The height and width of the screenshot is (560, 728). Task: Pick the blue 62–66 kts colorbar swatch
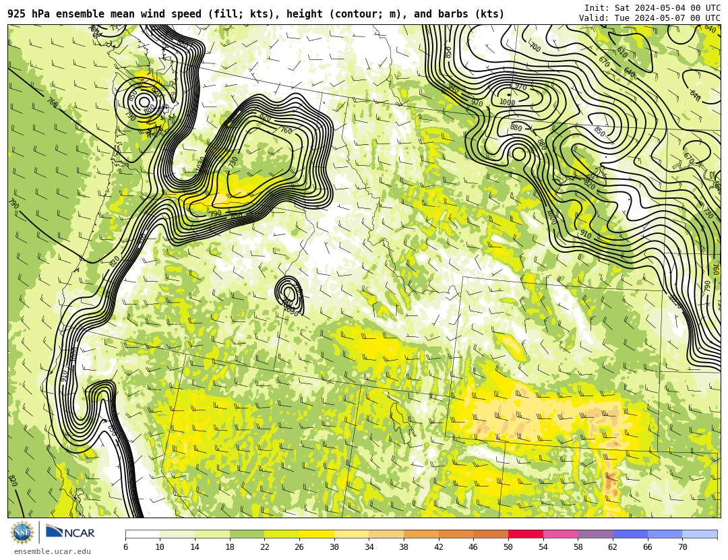tap(630, 534)
